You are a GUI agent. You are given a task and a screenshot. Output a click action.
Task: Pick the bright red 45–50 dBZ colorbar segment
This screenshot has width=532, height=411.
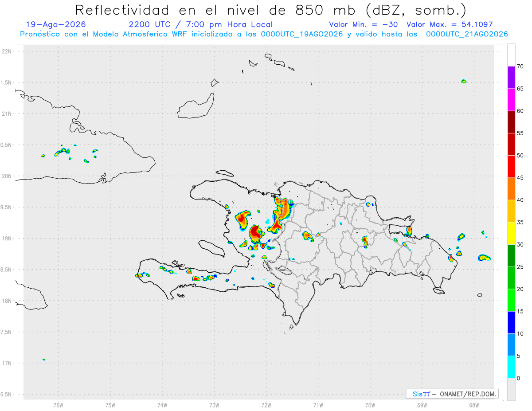511,166
